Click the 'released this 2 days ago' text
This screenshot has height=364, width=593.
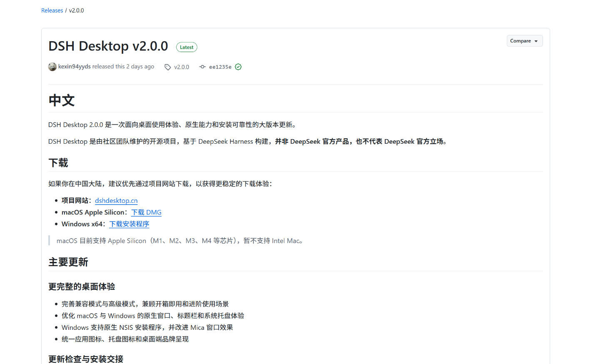(123, 67)
